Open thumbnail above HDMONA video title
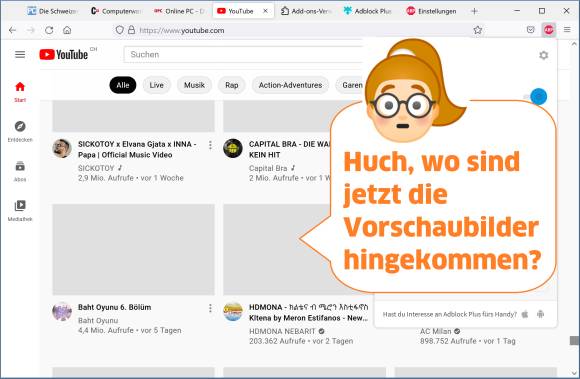Viewport: 580px width, 379px height. coord(277,250)
